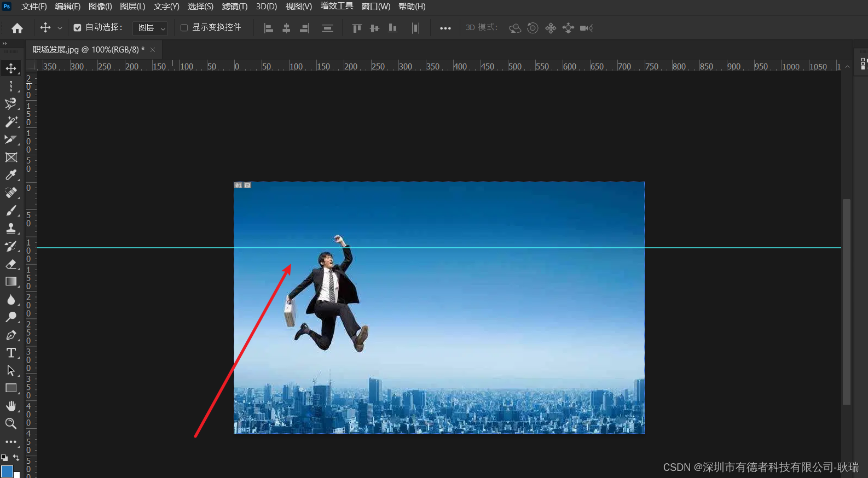Select the Marquee selection tool

11,86
